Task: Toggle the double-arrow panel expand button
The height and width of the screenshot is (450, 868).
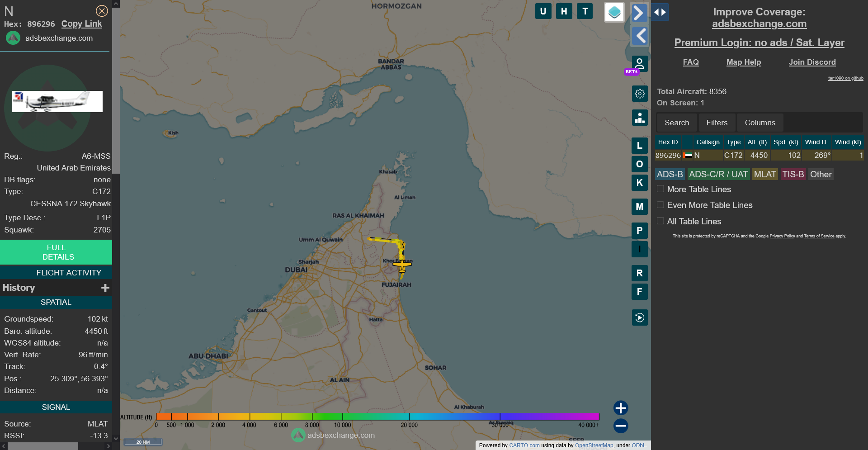Action: (660, 12)
